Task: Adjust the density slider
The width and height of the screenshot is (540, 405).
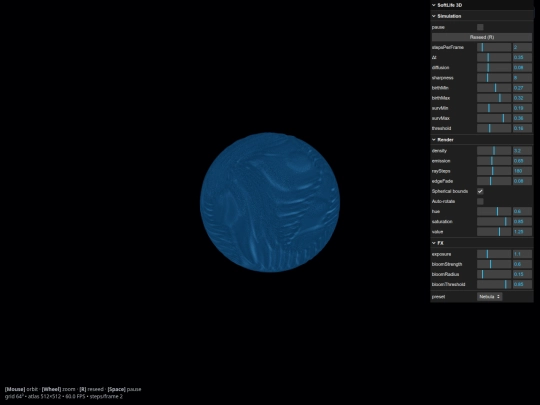Action: pos(494,151)
